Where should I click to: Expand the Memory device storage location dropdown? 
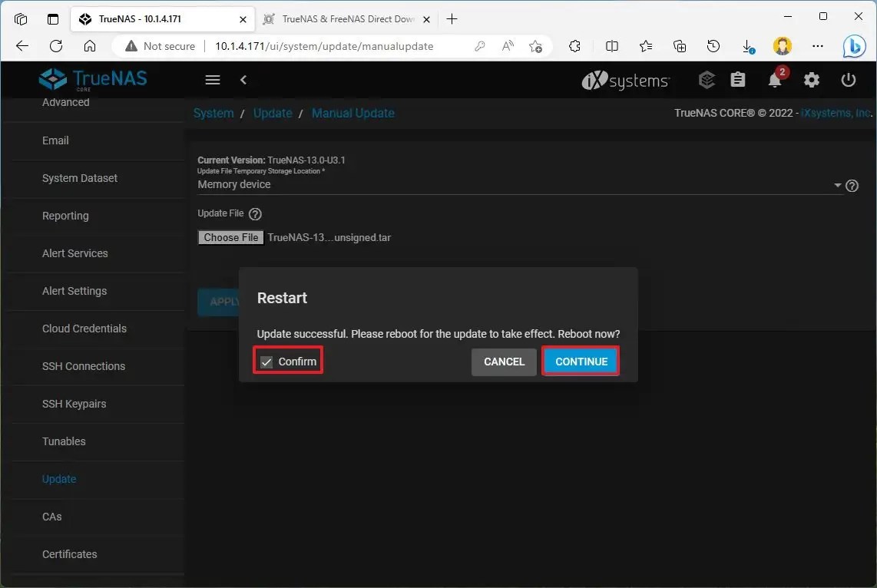[837, 185]
